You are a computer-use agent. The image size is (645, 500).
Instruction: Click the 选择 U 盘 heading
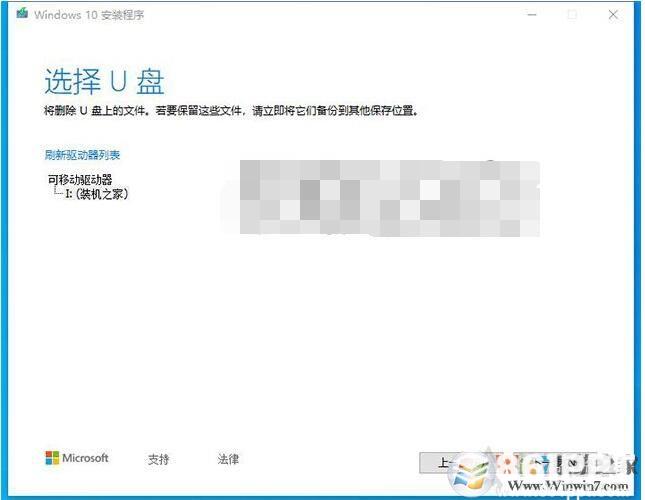[x=104, y=81]
